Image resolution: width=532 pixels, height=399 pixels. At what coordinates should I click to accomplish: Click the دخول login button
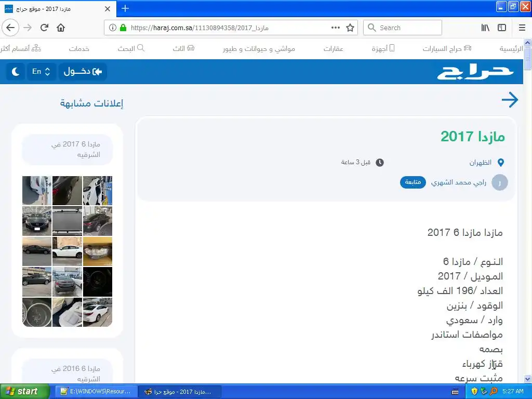click(83, 72)
